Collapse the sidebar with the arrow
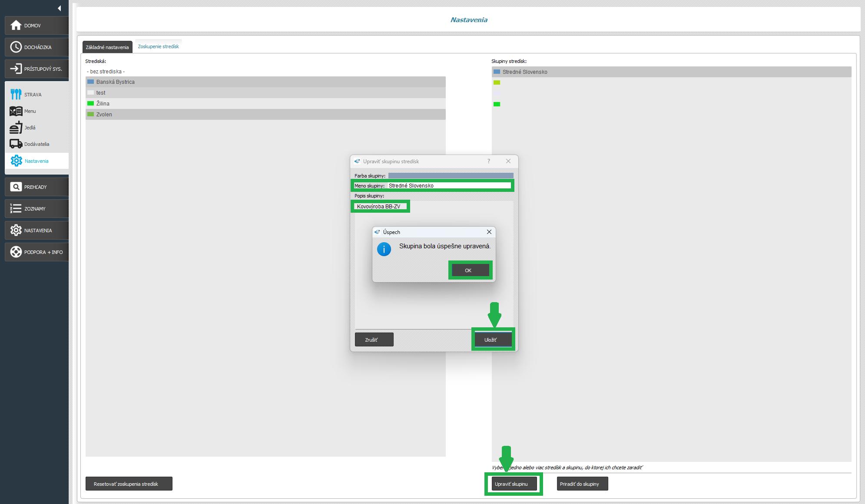Viewport: 865px width, 504px height. pyautogui.click(x=59, y=8)
